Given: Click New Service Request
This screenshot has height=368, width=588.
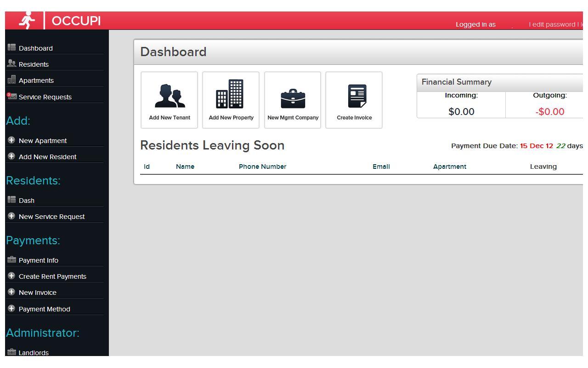Looking at the screenshot, I should 51,216.
